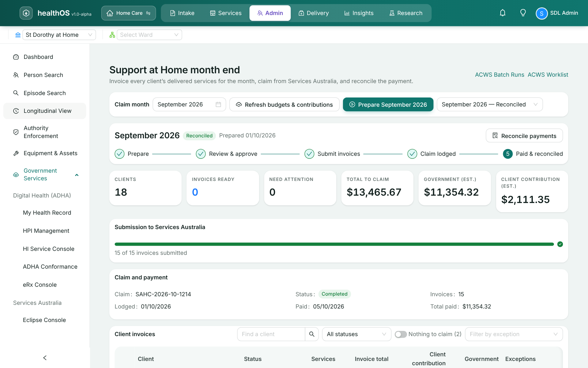
Task: Click the facility building icon
Action: click(x=18, y=35)
